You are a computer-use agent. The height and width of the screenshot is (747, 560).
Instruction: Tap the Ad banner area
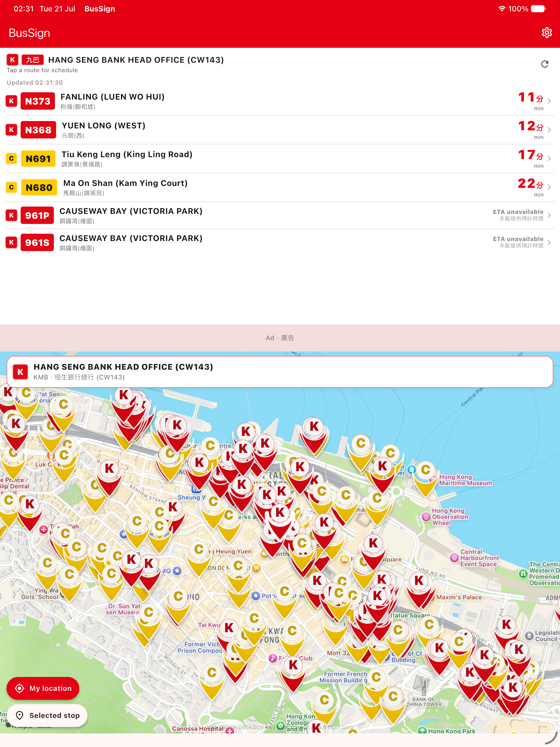(280, 338)
